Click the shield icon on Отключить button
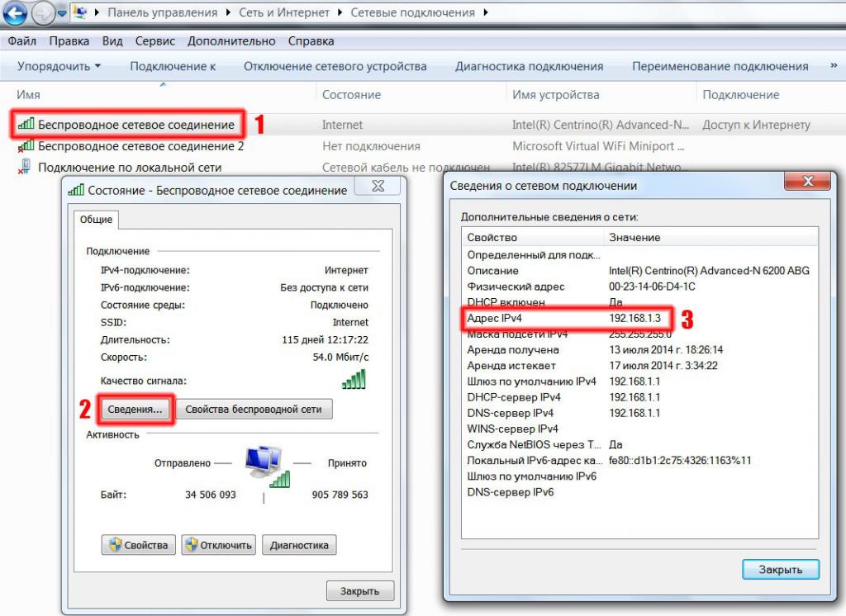Viewport: 846px width, 616px height. coord(192,545)
